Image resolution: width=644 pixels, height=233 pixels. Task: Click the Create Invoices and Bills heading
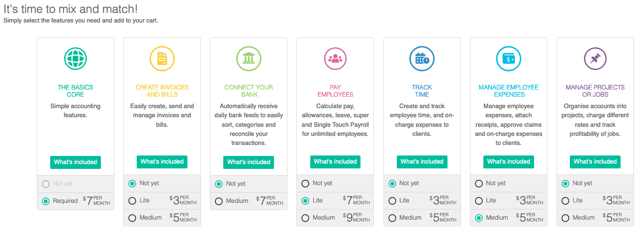point(162,91)
